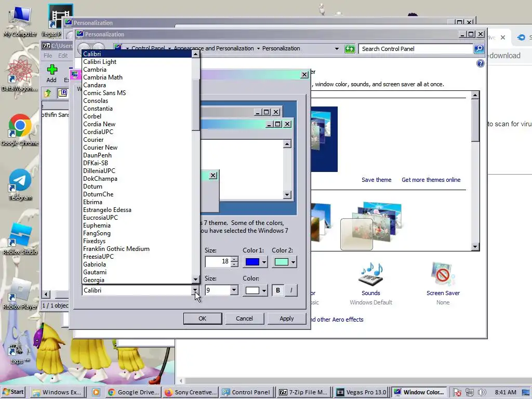The width and height of the screenshot is (532, 399).
Task: Toggle bold font style button
Action: tap(278, 290)
